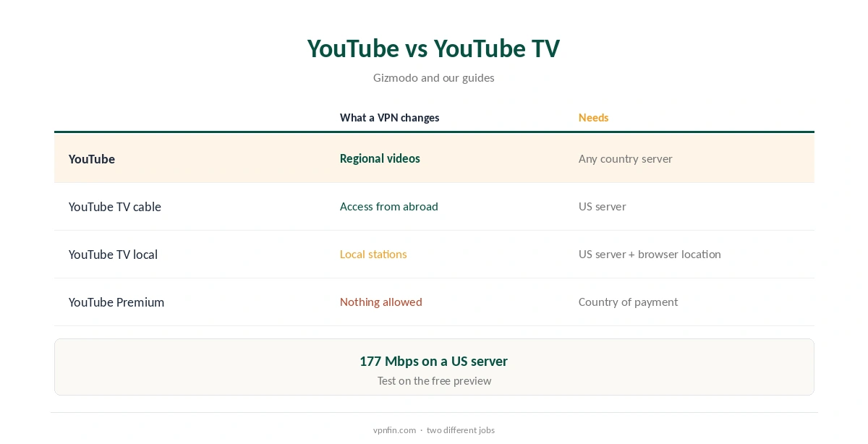Image resolution: width=868 pixels, height=444 pixels.
Task: Click the 'Needs' column header
Action: click(x=593, y=118)
